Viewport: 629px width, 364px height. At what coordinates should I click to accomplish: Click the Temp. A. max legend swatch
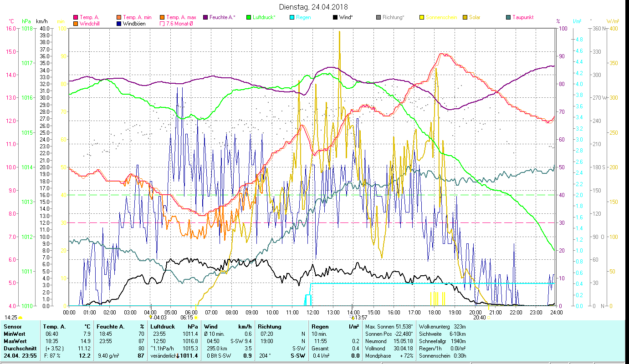(x=162, y=18)
